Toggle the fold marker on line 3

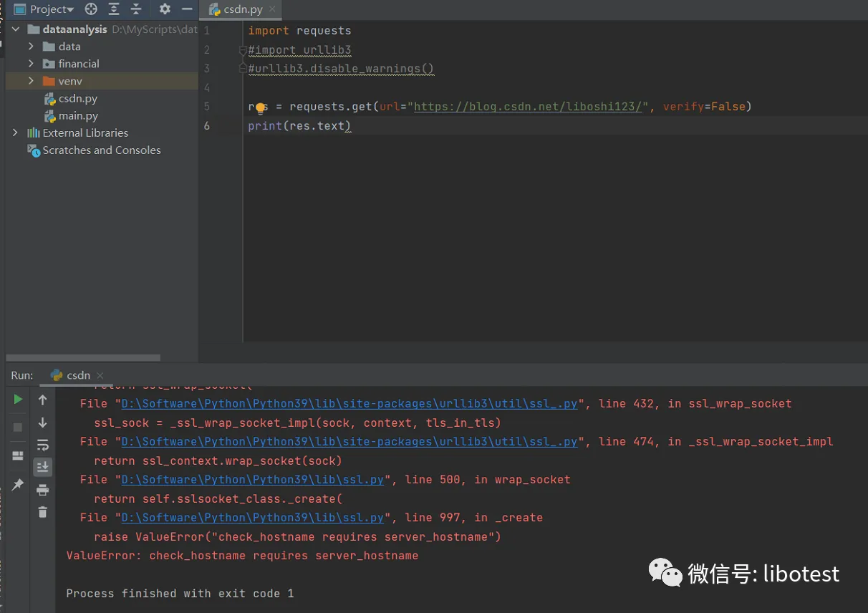click(243, 68)
